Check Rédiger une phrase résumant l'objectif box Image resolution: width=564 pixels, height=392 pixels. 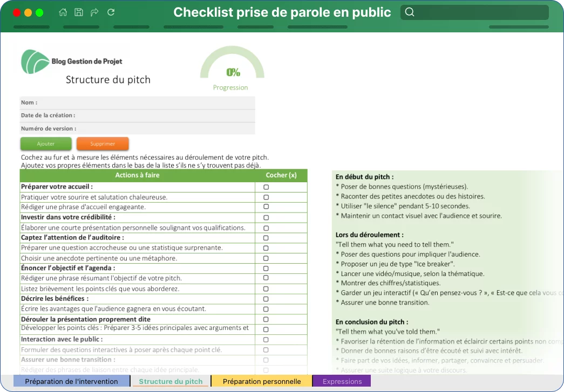[x=266, y=278]
